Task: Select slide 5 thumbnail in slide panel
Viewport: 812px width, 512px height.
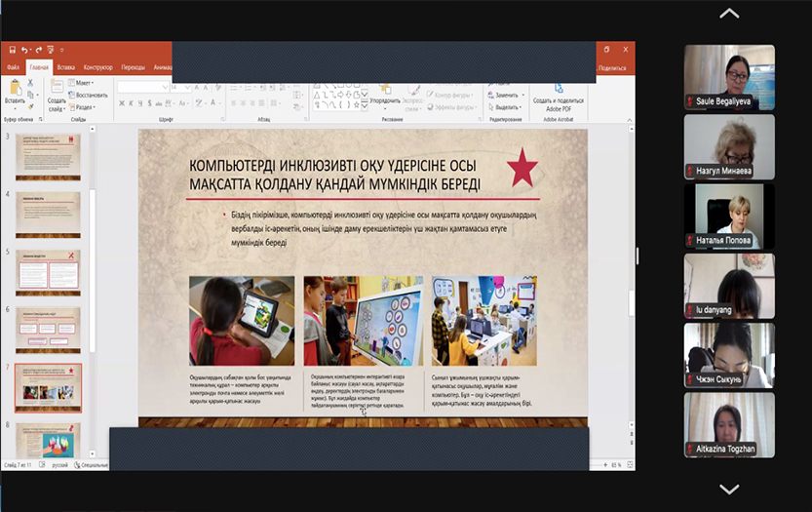Action: click(49, 268)
